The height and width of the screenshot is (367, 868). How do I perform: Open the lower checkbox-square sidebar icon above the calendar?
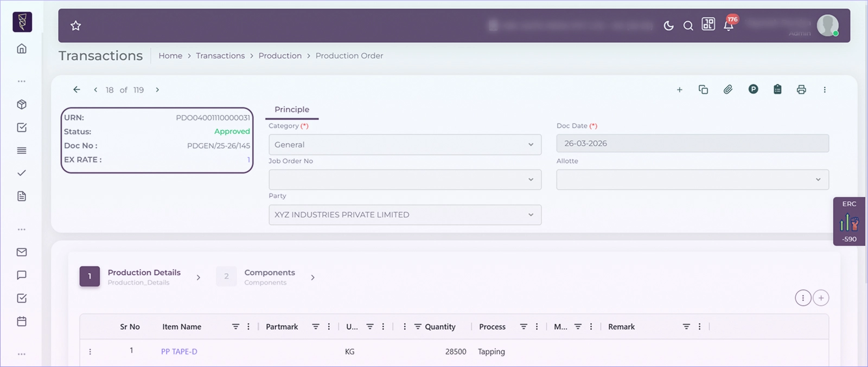pos(22,298)
